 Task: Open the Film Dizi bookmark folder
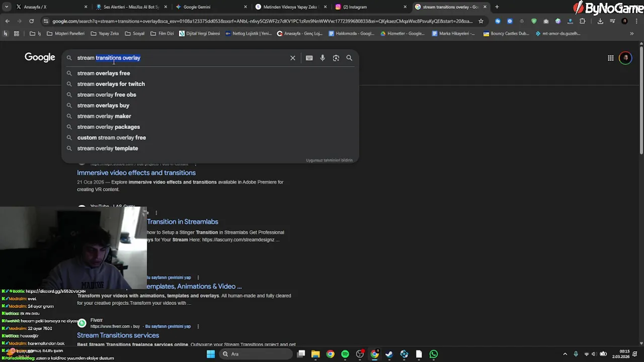pyautogui.click(x=162, y=34)
